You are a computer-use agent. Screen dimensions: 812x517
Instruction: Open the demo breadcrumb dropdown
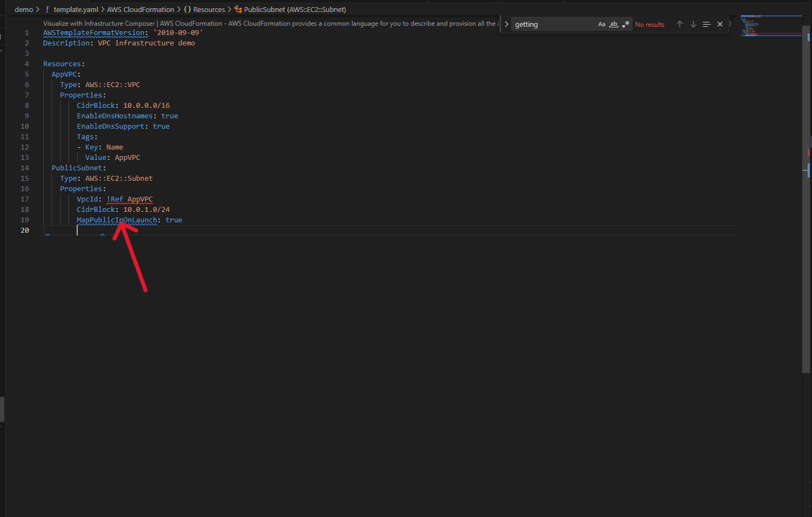pyautogui.click(x=24, y=9)
